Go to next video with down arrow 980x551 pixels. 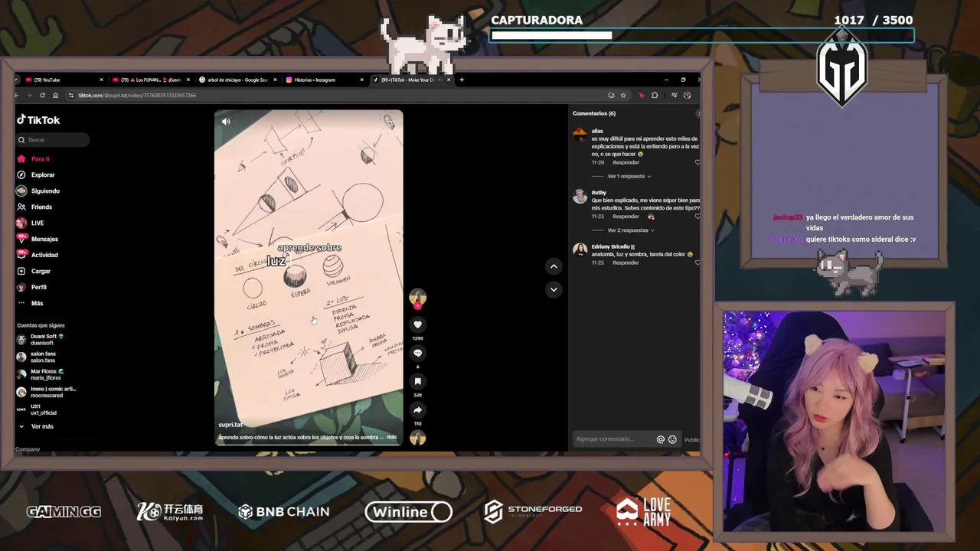click(x=554, y=289)
